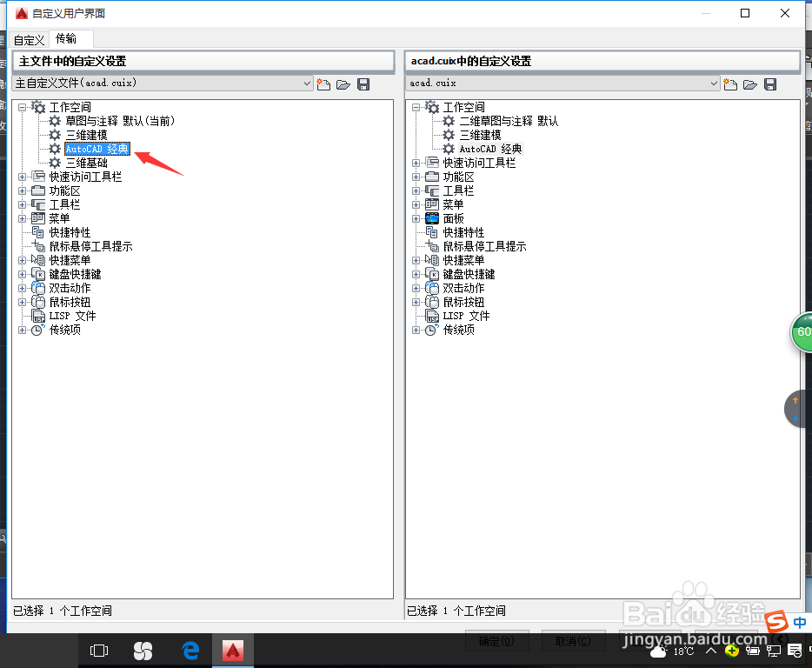This screenshot has height=668, width=812.
Task: Open Microsoft Edge from the taskbar
Action: (x=190, y=651)
